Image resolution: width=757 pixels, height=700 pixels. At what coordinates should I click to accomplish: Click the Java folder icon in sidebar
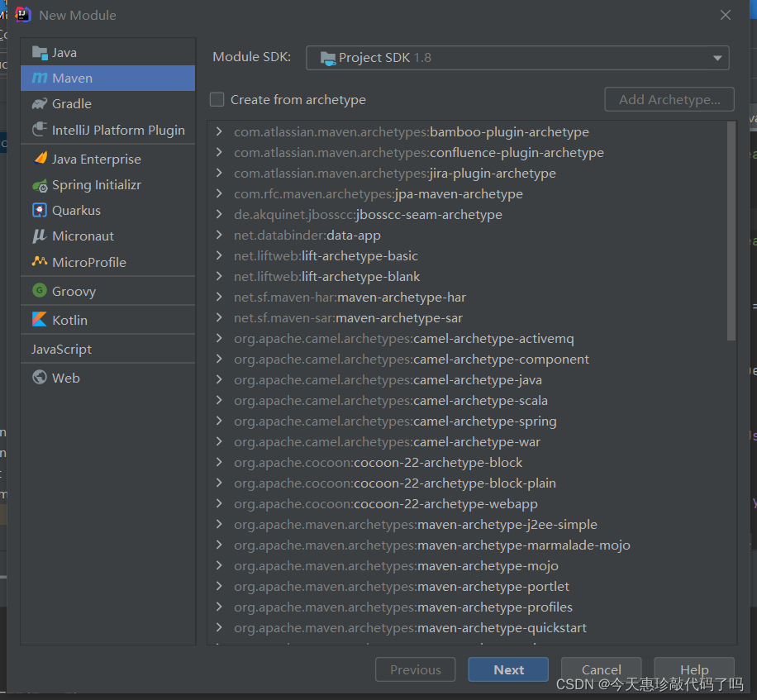pyautogui.click(x=40, y=52)
